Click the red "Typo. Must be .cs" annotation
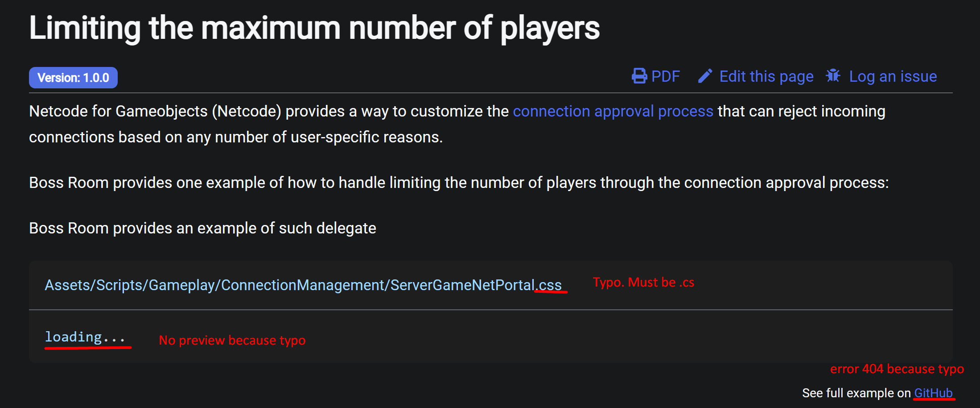980x408 pixels. [x=643, y=282]
